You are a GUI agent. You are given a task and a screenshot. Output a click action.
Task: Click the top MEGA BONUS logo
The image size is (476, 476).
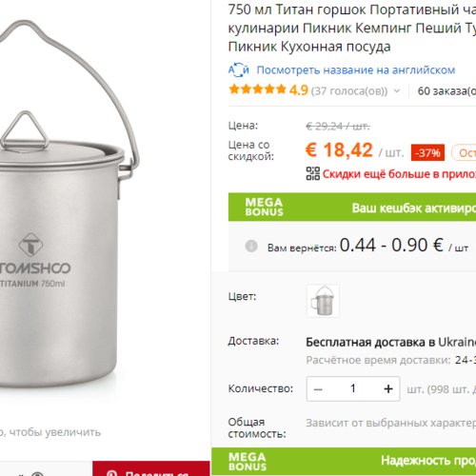264,207
